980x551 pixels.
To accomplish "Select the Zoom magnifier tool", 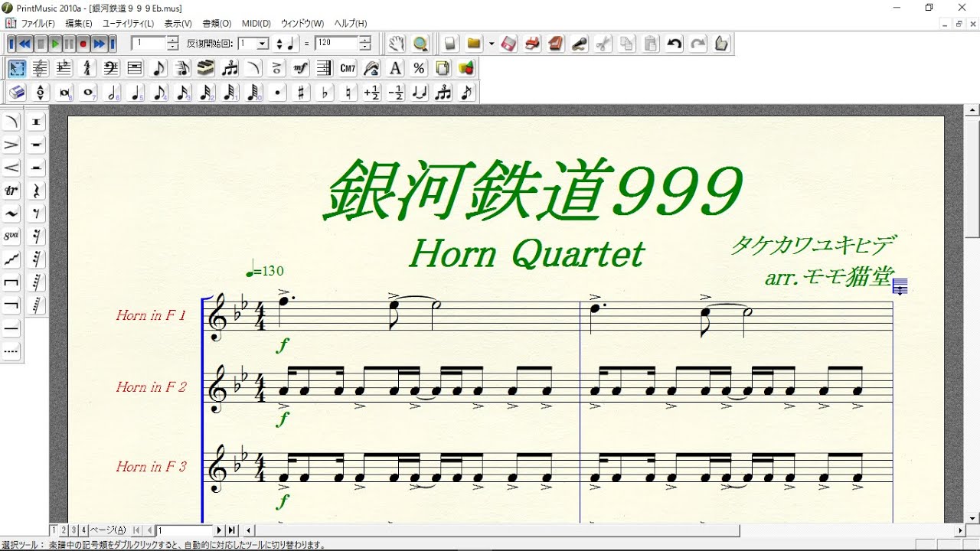I will pyautogui.click(x=420, y=44).
